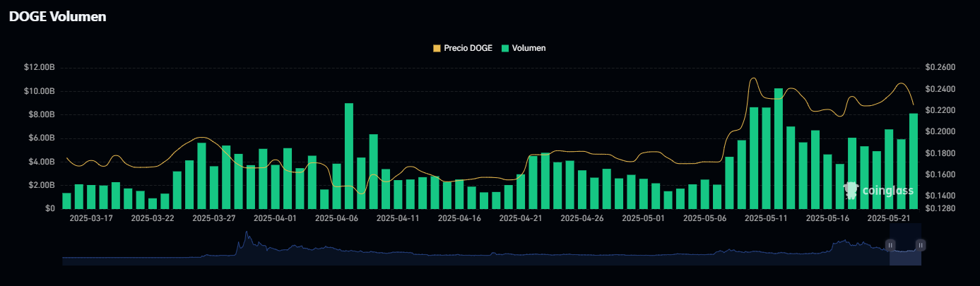Click the $2.00B volume axis label
980x286 pixels.
tap(42, 185)
